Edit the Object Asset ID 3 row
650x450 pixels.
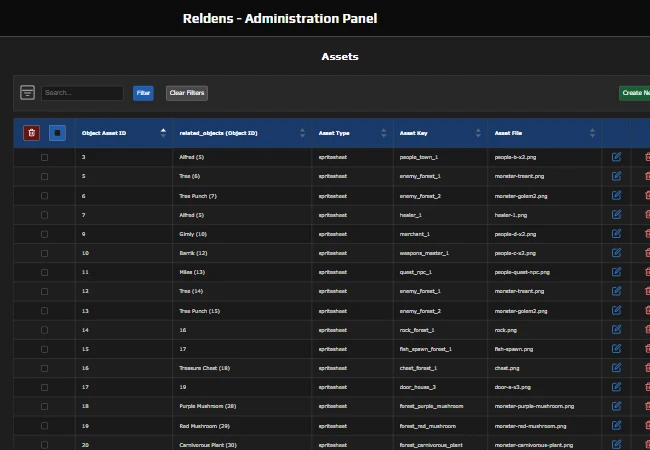pos(616,157)
